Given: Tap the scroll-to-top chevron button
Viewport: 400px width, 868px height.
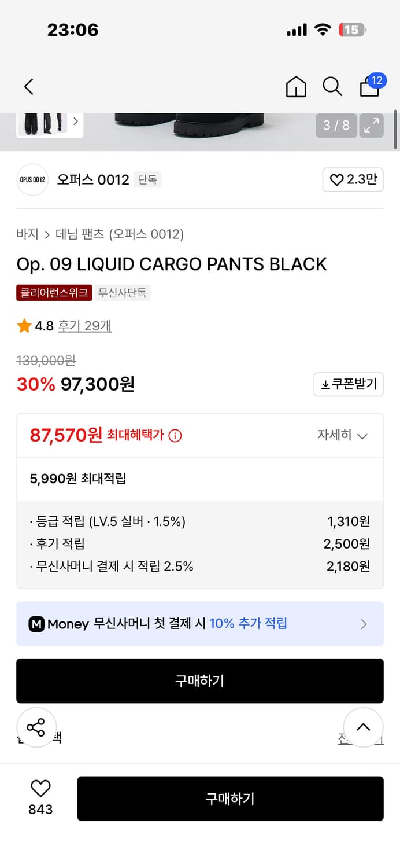Looking at the screenshot, I should [x=364, y=727].
